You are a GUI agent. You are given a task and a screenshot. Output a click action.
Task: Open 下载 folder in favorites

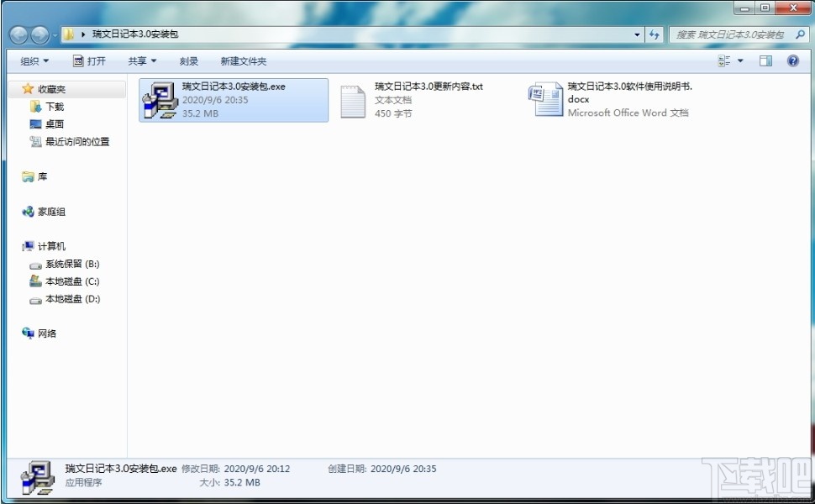55,107
